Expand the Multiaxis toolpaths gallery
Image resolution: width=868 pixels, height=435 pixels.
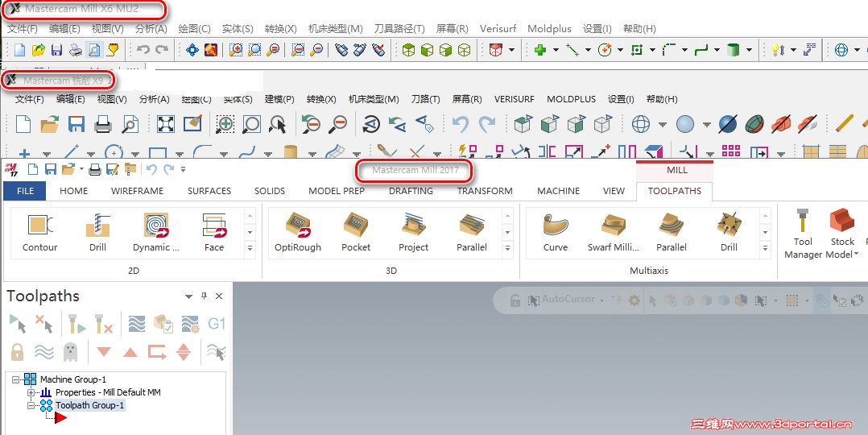[765, 248]
